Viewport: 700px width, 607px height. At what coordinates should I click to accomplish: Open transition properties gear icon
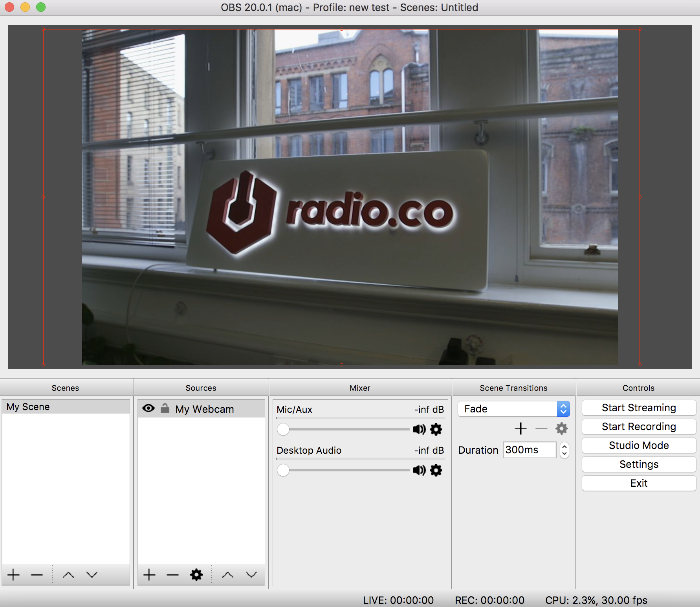click(562, 429)
